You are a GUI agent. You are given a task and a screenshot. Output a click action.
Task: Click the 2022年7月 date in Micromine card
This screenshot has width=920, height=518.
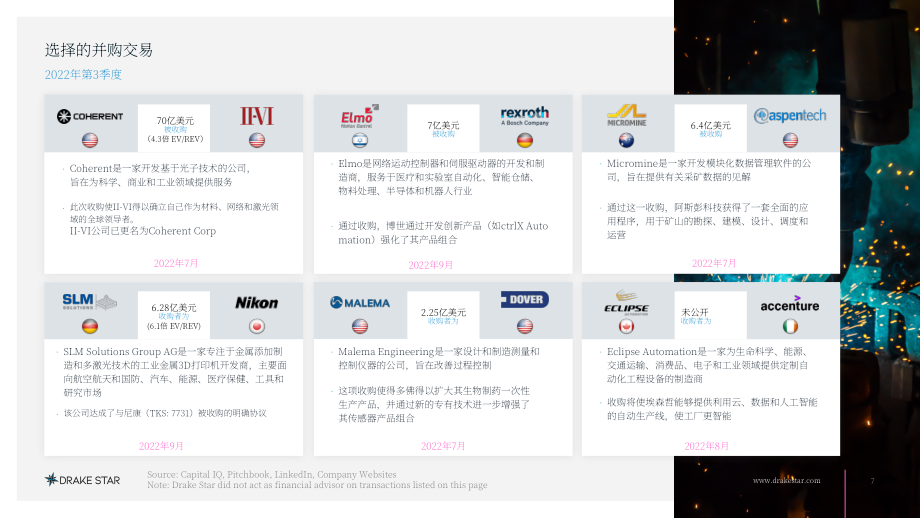coord(714,263)
